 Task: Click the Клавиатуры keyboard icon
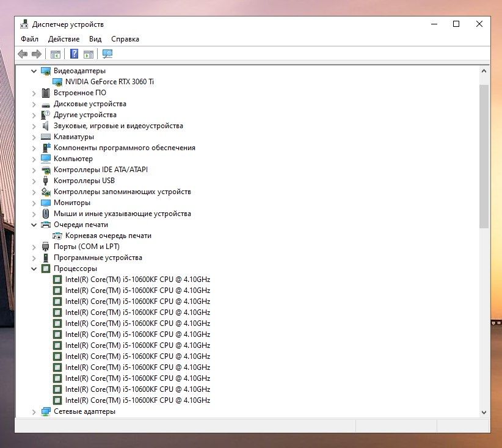[46, 137]
